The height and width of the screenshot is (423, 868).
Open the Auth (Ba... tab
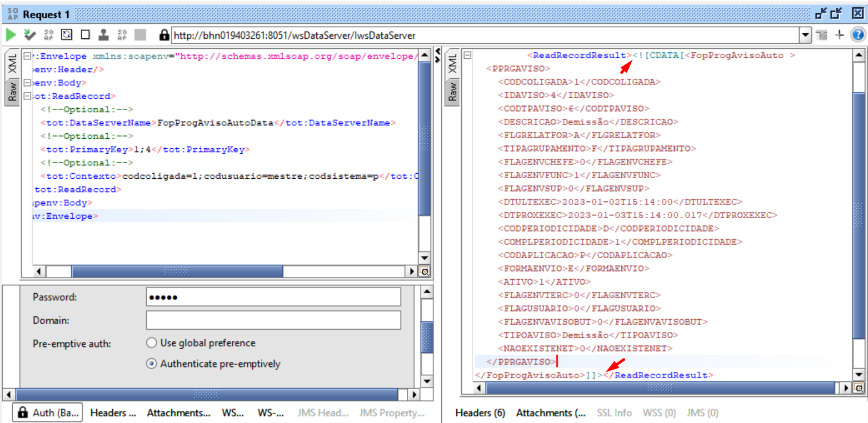coord(47,412)
